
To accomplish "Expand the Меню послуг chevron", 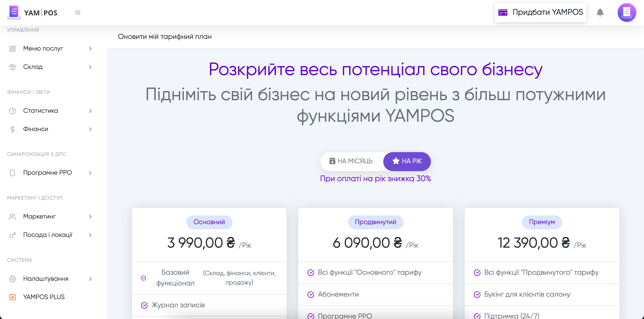I will click(x=90, y=49).
